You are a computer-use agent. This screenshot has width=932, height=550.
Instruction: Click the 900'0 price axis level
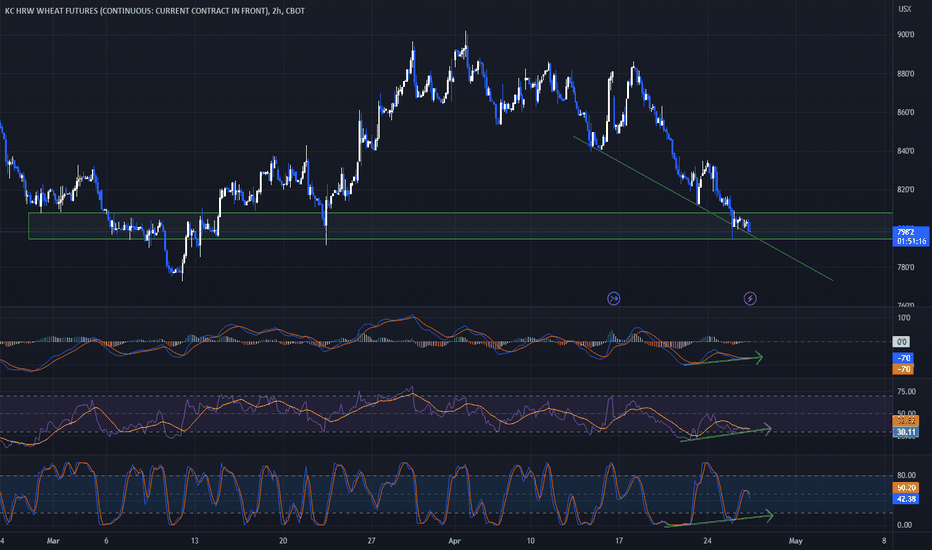pyautogui.click(x=906, y=35)
